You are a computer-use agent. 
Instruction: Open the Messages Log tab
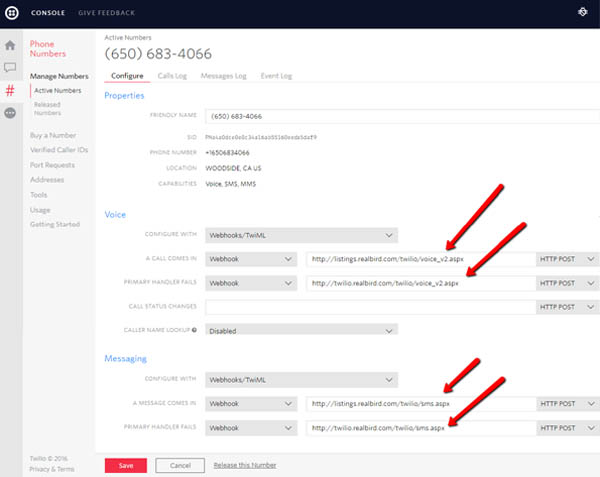coord(223,76)
